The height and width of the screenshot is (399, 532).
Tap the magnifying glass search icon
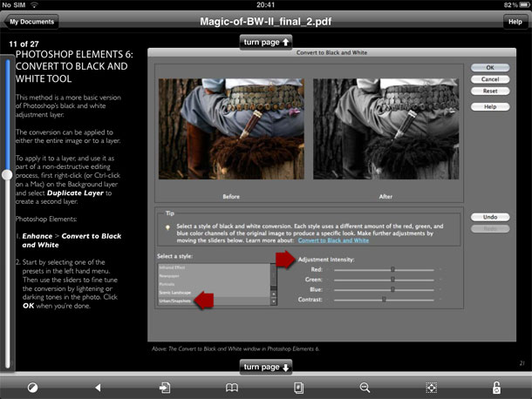[x=365, y=388]
